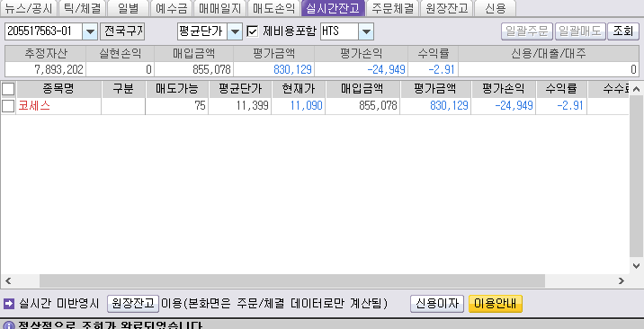Viewport: 644px width, 329px height.
Task: Click the horizontal scrollbar thumb
Action: 292,281
